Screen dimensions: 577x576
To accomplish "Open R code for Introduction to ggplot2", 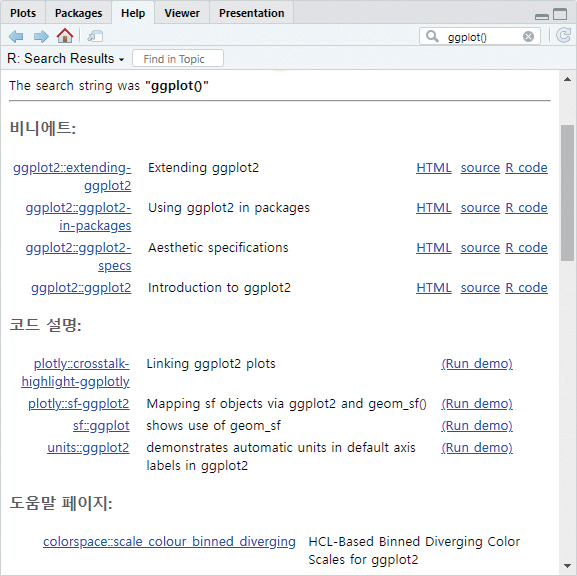I will click(526, 288).
